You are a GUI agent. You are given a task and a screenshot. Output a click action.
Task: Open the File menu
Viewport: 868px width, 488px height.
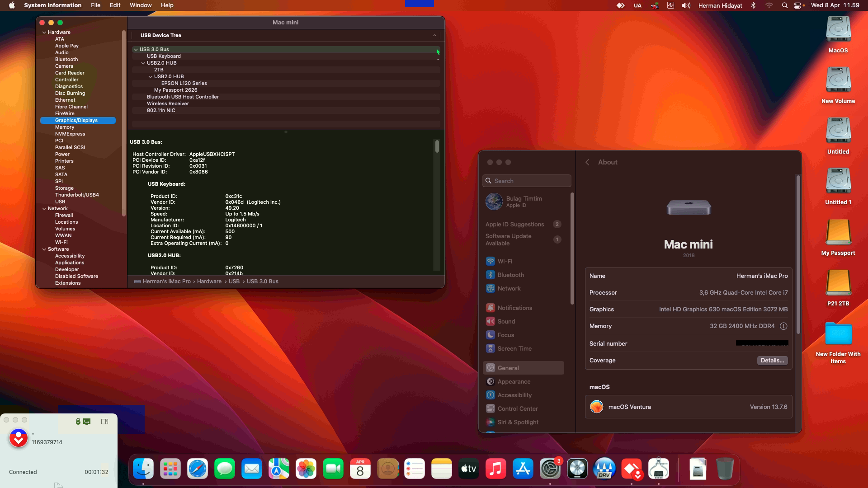coord(95,5)
